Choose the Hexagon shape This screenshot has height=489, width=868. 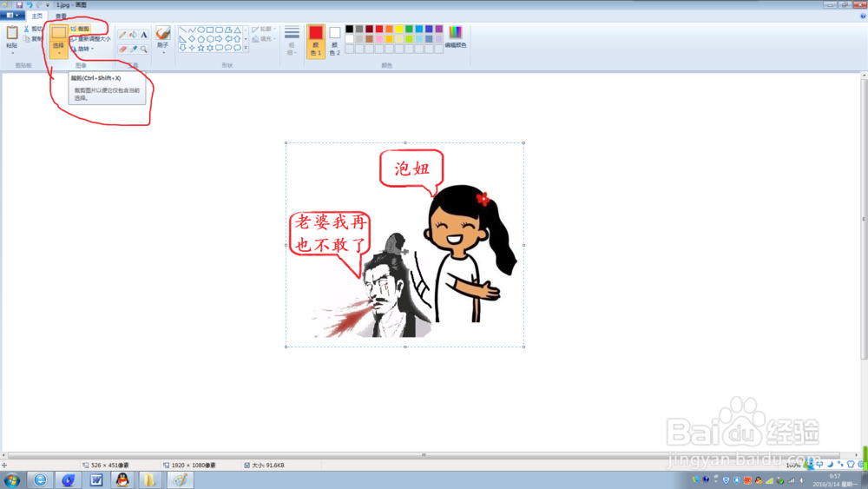(x=210, y=39)
